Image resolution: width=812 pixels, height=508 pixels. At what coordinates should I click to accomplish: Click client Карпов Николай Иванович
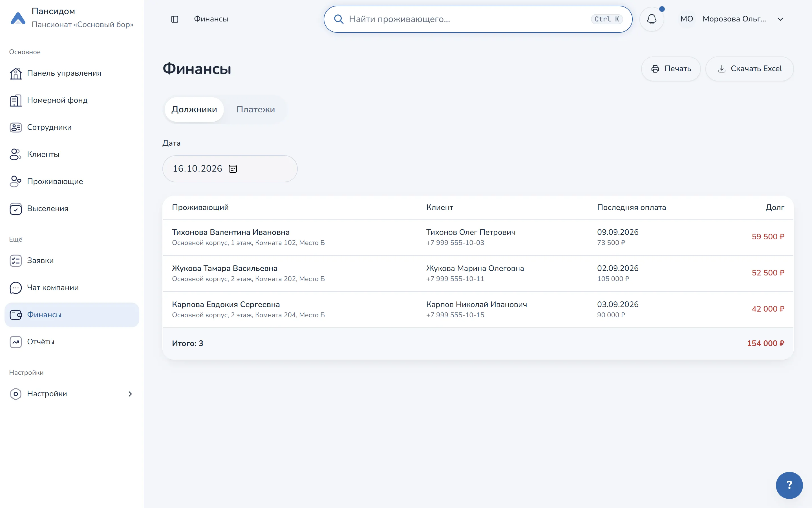[x=476, y=305]
